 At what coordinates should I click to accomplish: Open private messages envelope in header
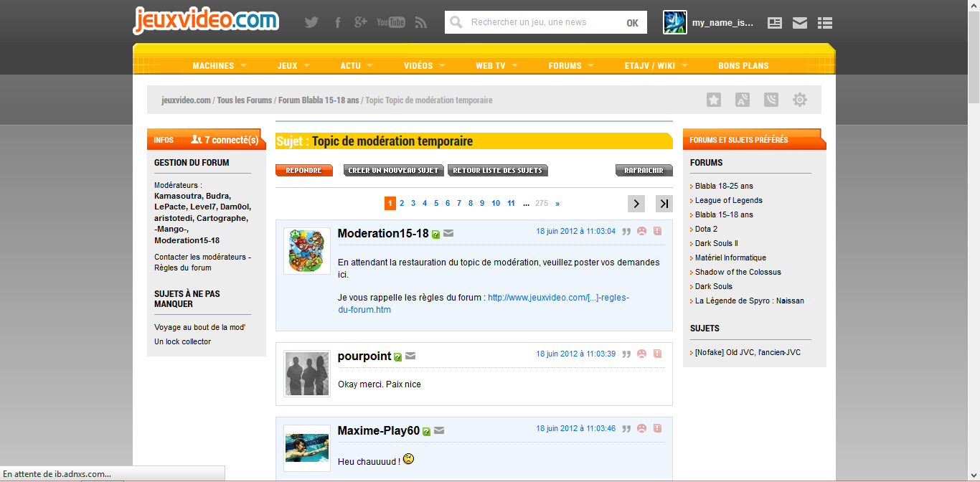pyautogui.click(x=800, y=23)
